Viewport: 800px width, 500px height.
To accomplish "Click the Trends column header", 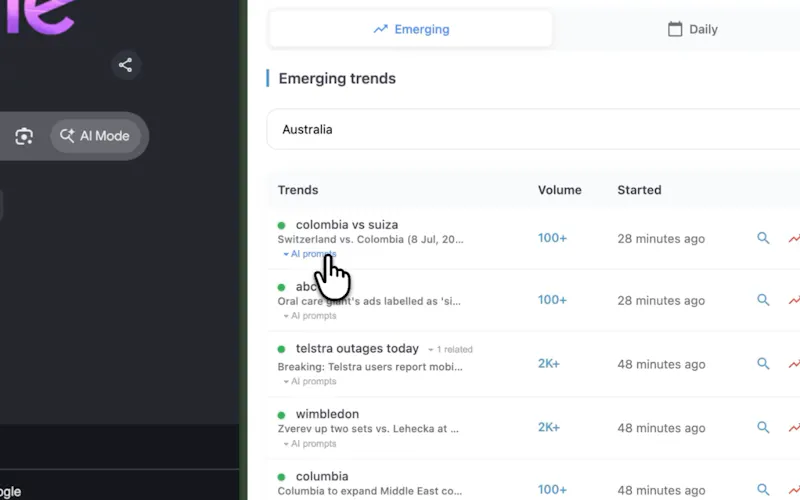I will pyautogui.click(x=298, y=190).
